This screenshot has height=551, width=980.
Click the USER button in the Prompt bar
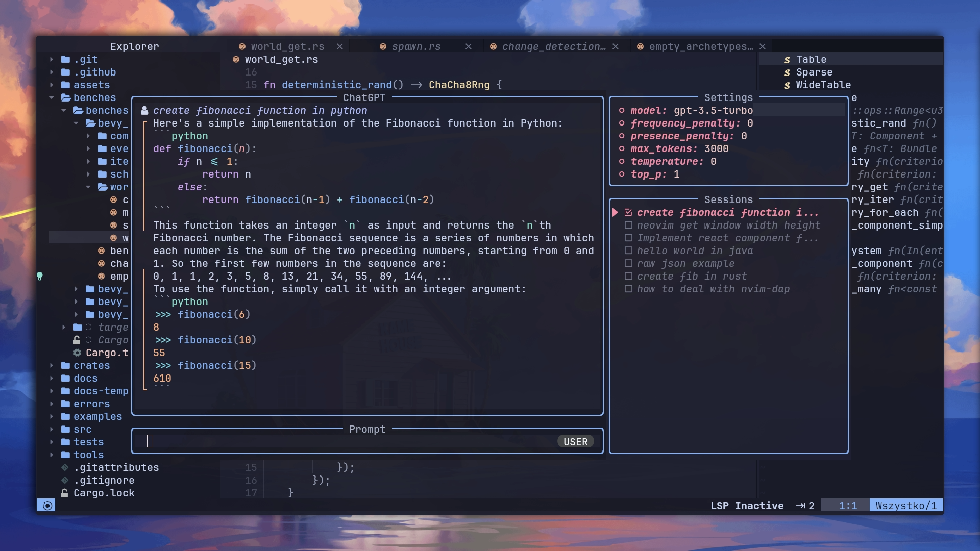click(x=575, y=441)
